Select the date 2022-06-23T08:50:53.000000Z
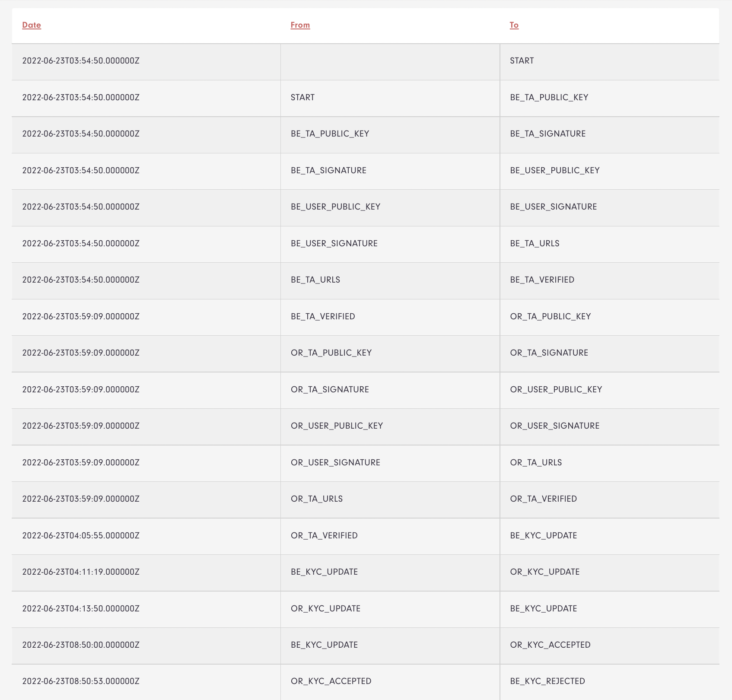The image size is (732, 700). click(x=81, y=681)
